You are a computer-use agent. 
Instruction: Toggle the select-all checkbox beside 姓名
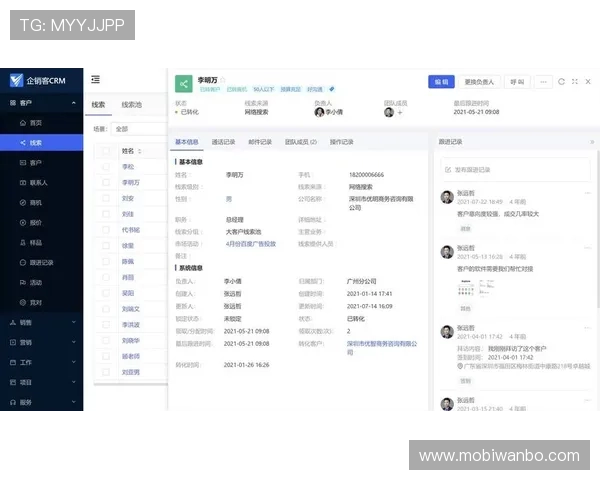[106, 151]
